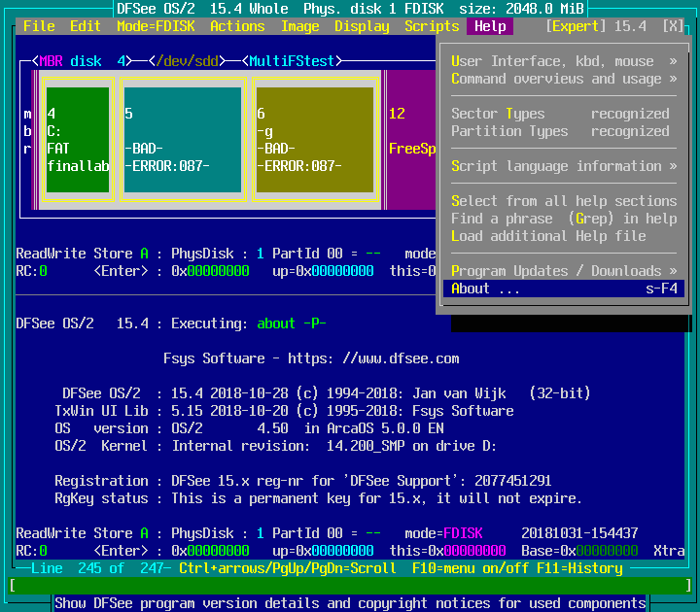Image resolution: width=700 pixels, height=612 pixels.
Task: Select teal BAD partition 5 block
Action: point(182,139)
